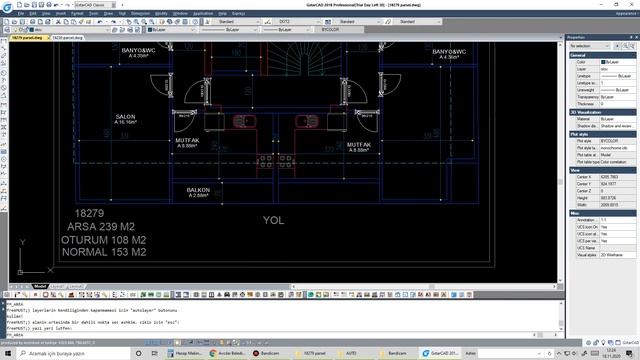Click Open in the quick access toolbar

[27, 5]
